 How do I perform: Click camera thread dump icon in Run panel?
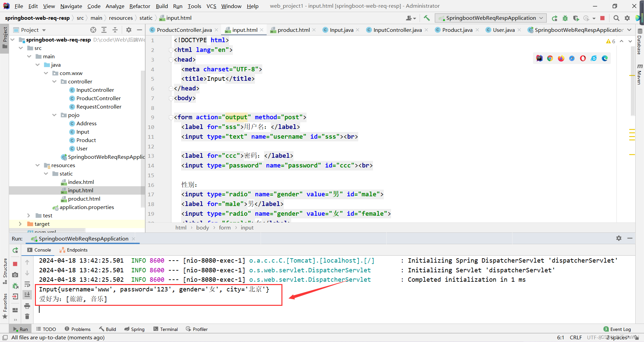click(15, 275)
